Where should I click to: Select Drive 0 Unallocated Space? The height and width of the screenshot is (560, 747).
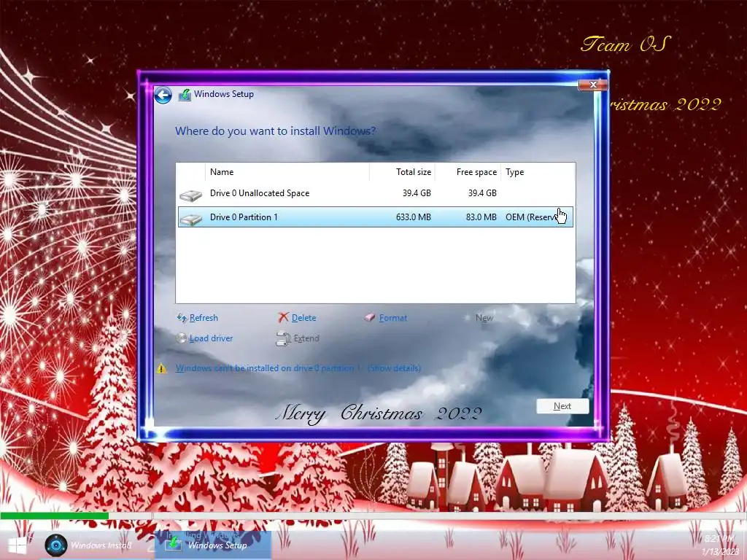376,193
